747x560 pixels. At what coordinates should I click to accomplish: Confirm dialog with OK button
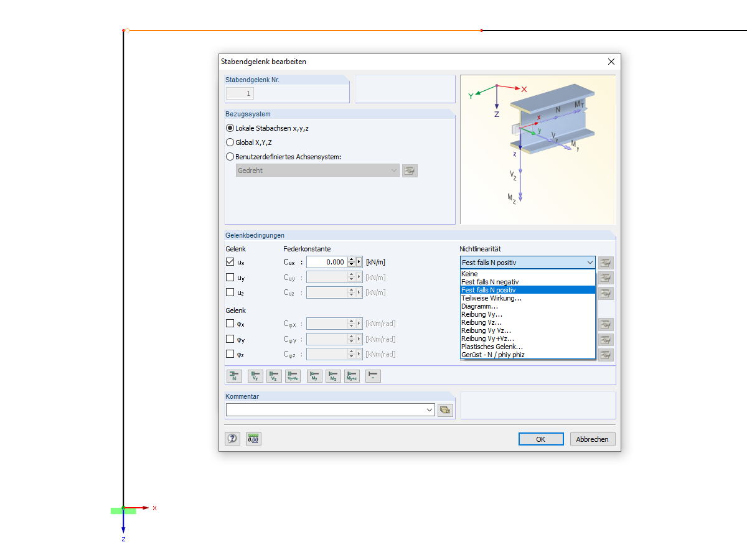[541, 439]
